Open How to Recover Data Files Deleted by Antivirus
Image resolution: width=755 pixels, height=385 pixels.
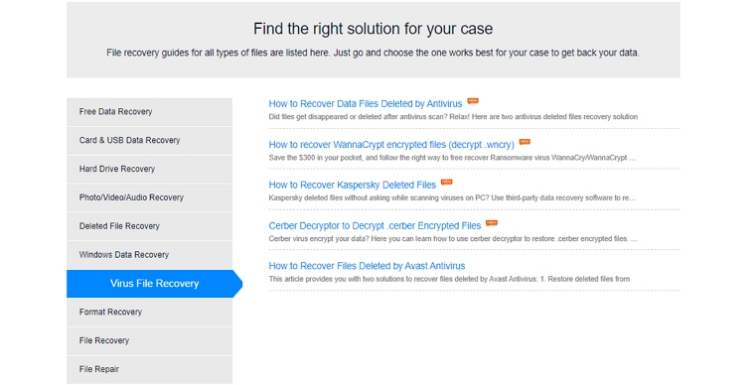(365, 103)
